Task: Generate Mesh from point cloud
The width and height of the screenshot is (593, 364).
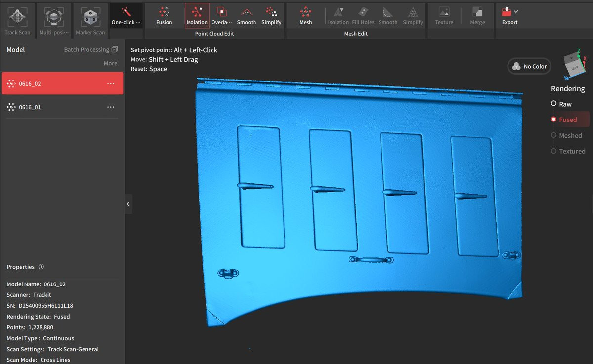Action: [306, 15]
